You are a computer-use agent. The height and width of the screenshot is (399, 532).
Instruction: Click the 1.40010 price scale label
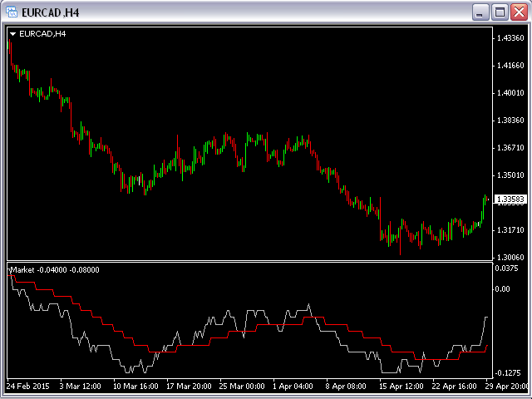[508, 93]
